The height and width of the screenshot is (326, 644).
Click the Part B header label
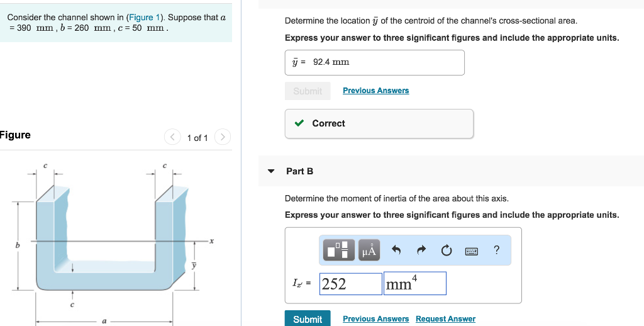click(x=300, y=171)
